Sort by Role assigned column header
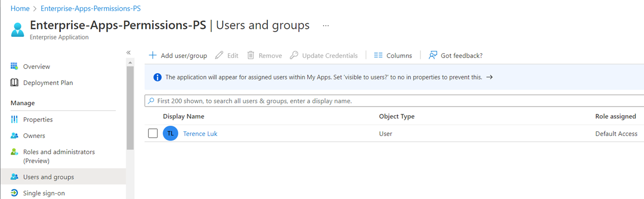This screenshot has width=644, height=199. (616, 116)
